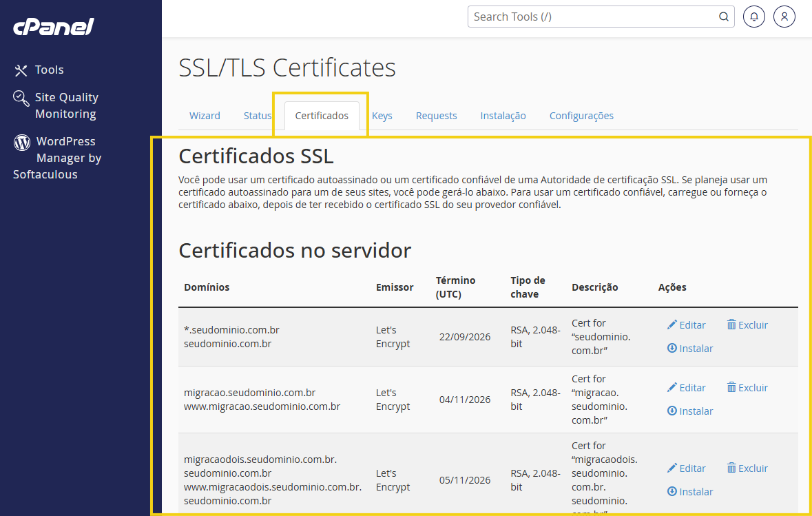Click the 22/09/2026 expiry date
This screenshot has height=516, width=812.
(x=464, y=337)
